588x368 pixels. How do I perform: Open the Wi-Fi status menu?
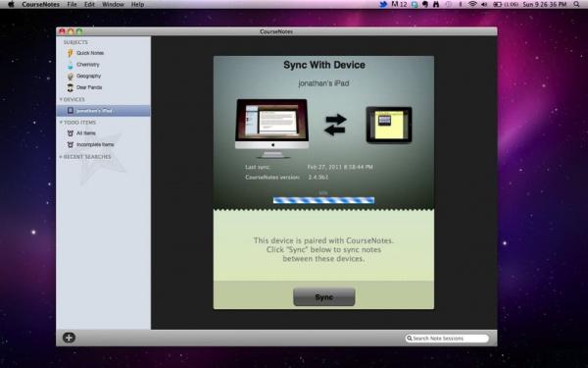[x=472, y=5]
